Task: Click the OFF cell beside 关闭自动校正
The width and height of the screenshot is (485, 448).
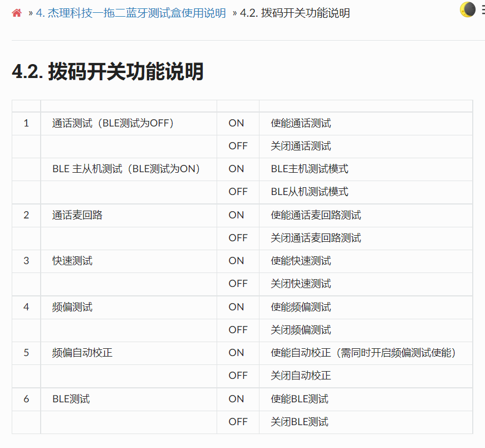Action: click(x=238, y=376)
